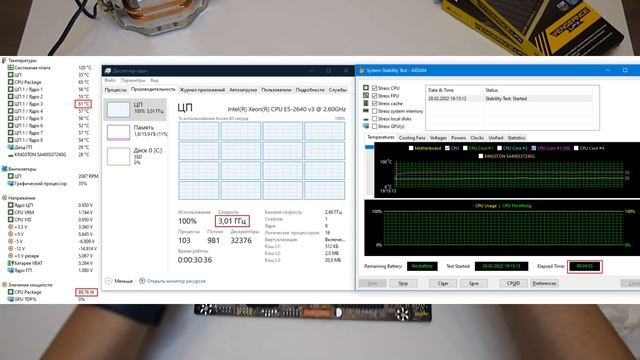Click the Stress CPU chip icon

366,88
